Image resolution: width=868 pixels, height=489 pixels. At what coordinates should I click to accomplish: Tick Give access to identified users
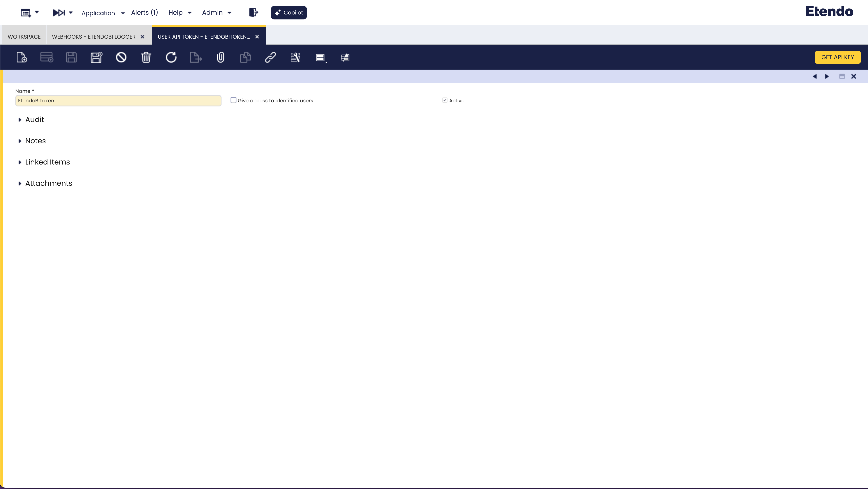[234, 100]
